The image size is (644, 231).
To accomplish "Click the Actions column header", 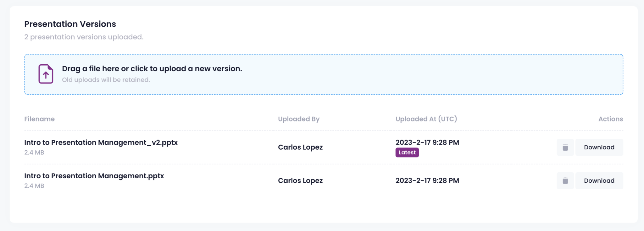I will point(610,119).
